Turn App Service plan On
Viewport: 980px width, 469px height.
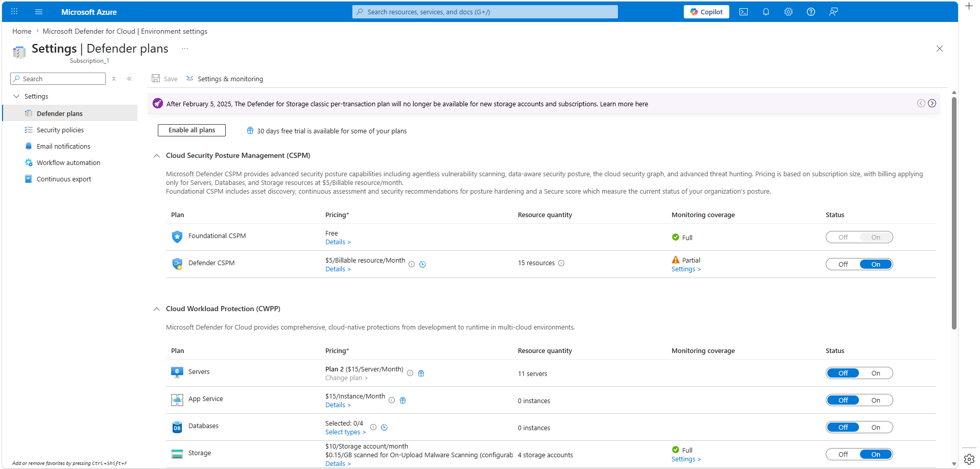pos(876,400)
